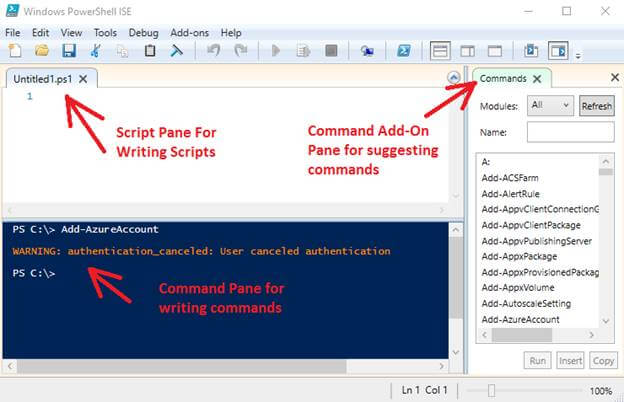The image size is (624, 402).
Task: Click console pane scroll down arrow
Action: tap(456, 352)
